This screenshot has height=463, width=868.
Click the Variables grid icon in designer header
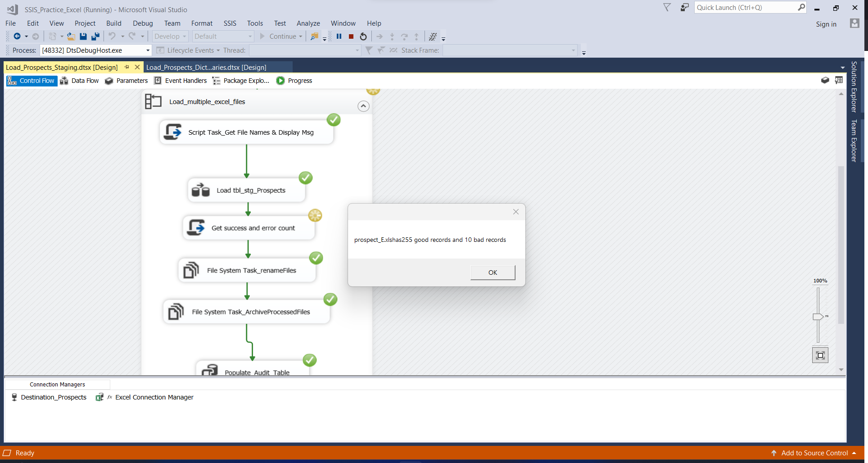(839, 80)
